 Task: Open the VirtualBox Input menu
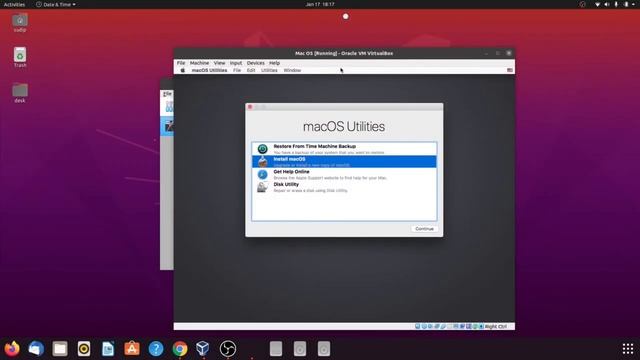pyautogui.click(x=236, y=63)
